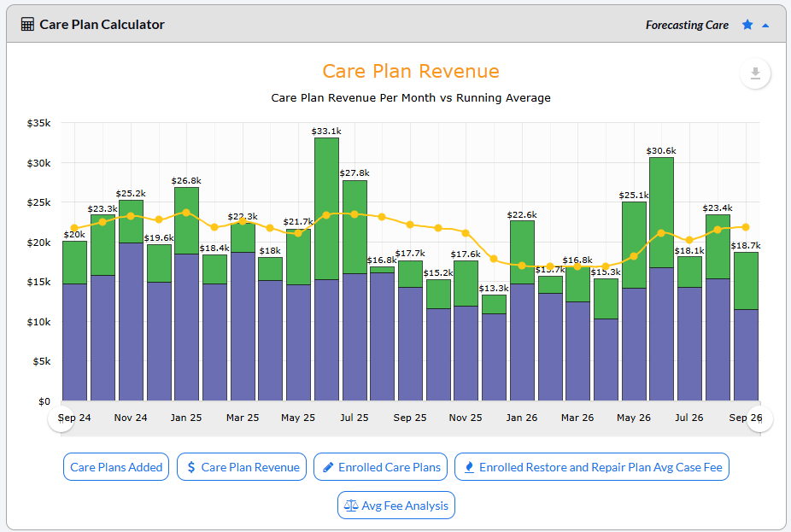Open the Avg Fee Analysis view
The height and width of the screenshot is (532, 791).
pyautogui.click(x=396, y=506)
